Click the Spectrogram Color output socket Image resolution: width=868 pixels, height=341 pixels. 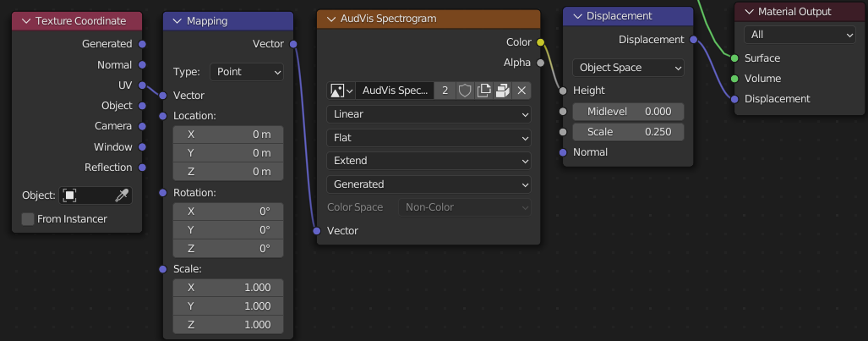click(x=540, y=42)
